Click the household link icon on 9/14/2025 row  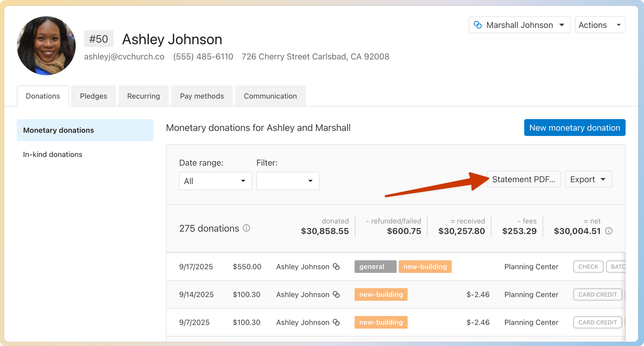(336, 294)
